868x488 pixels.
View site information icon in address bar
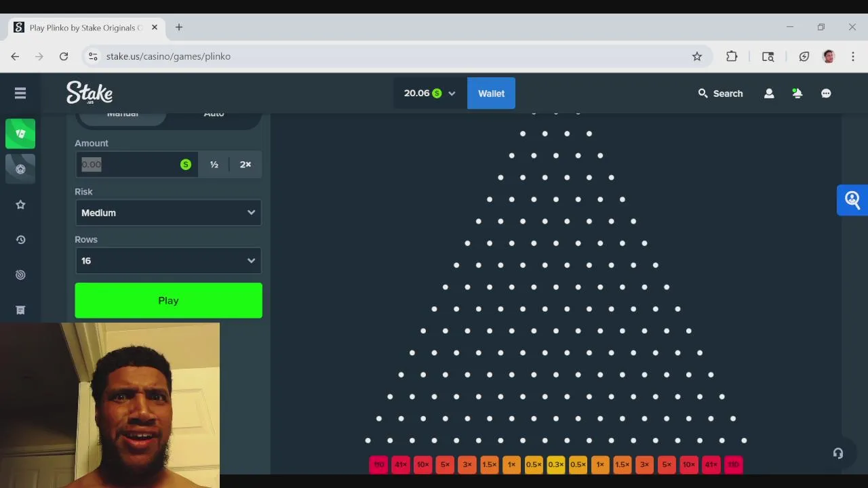[x=93, y=56]
